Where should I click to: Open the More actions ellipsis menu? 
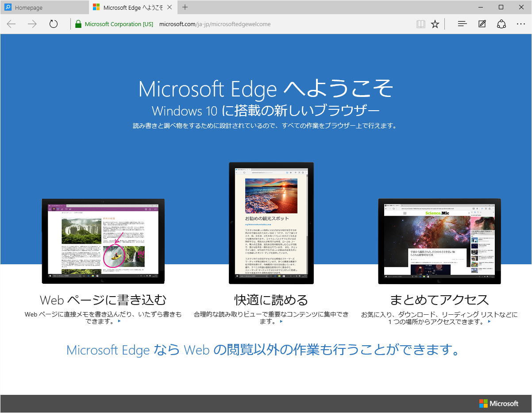(x=521, y=24)
